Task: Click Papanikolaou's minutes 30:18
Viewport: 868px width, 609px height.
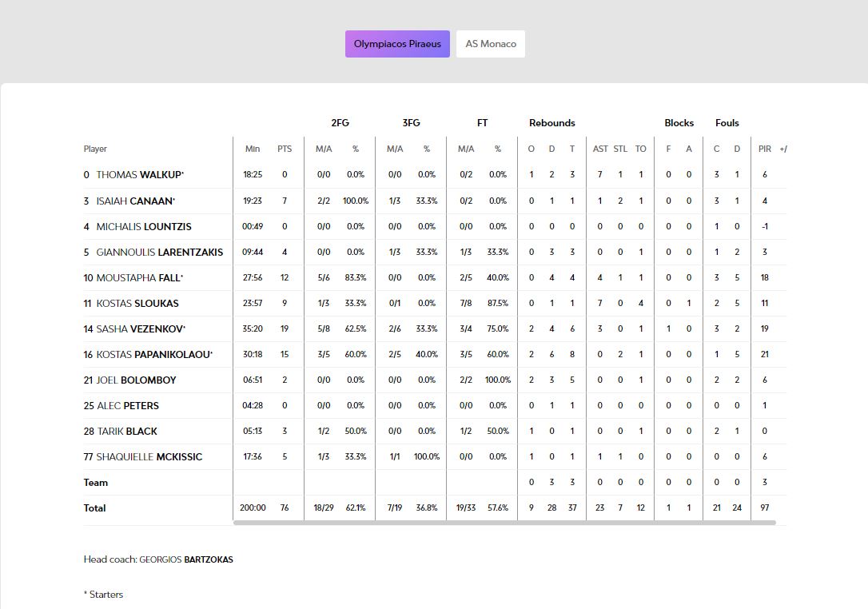Action: tap(253, 354)
